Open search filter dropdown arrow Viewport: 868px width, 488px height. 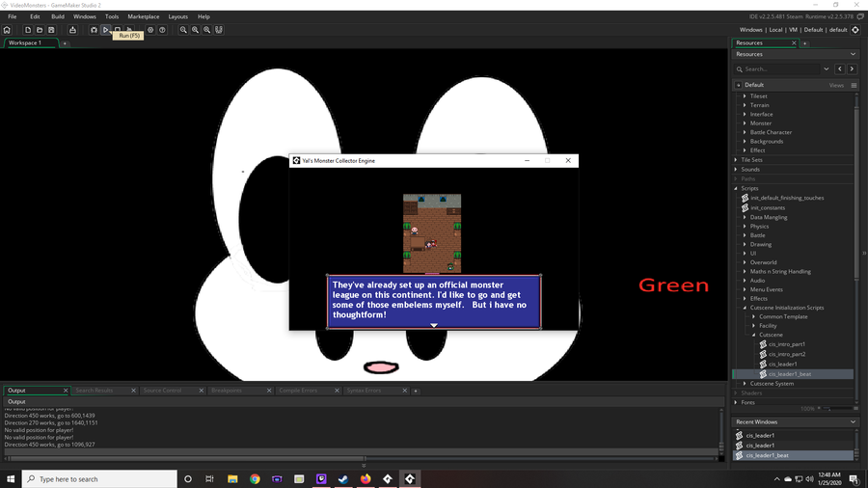tap(826, 69)
